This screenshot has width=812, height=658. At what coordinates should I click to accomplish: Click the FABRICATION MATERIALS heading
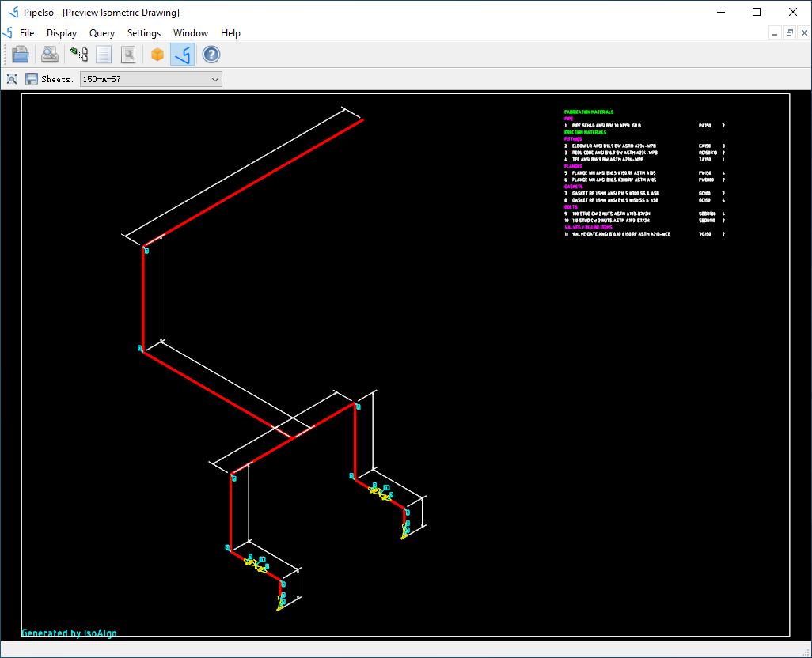[x=589, y=112]
